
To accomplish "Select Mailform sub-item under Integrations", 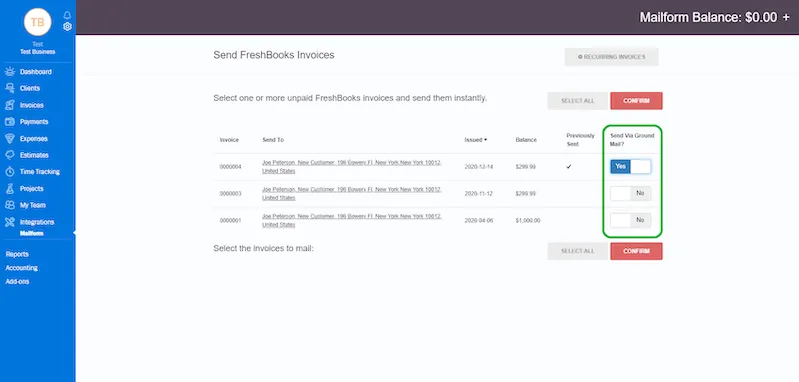I will tap(32, 233).
